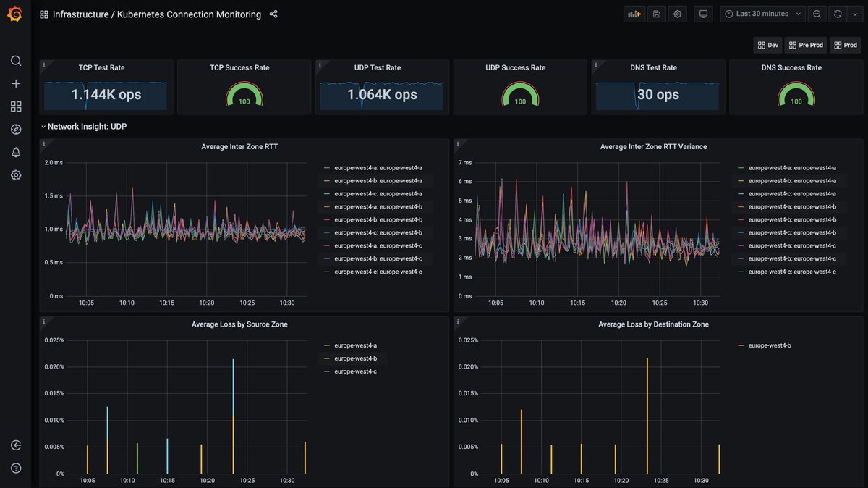Open Alerting via the bell sidebar icon
The image size is (868, 488).
click(15, 152)
